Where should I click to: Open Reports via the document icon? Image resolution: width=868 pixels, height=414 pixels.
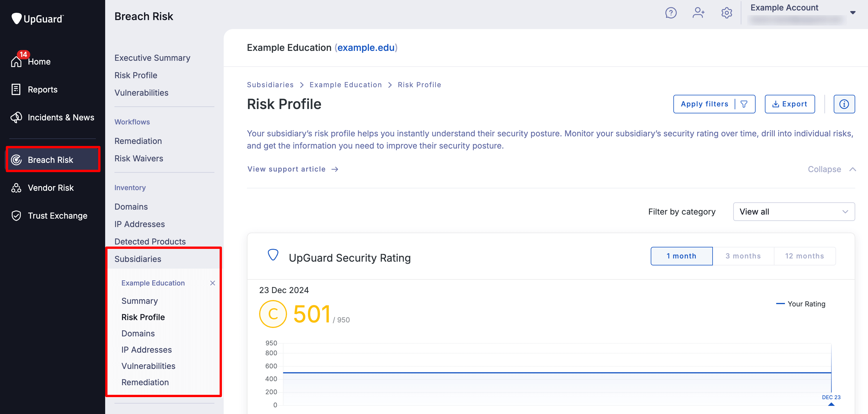click(x=16, y=89)
